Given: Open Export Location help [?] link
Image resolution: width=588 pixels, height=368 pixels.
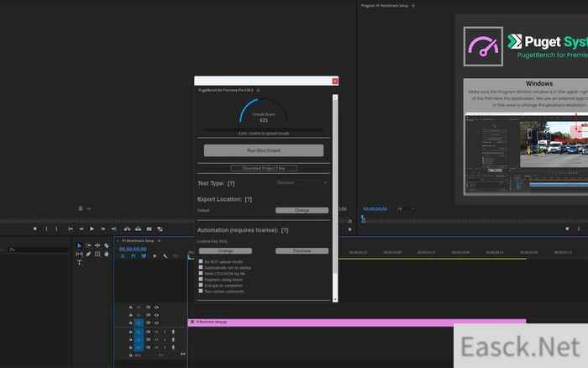Looking at the screenshot, I should [249, 199].
